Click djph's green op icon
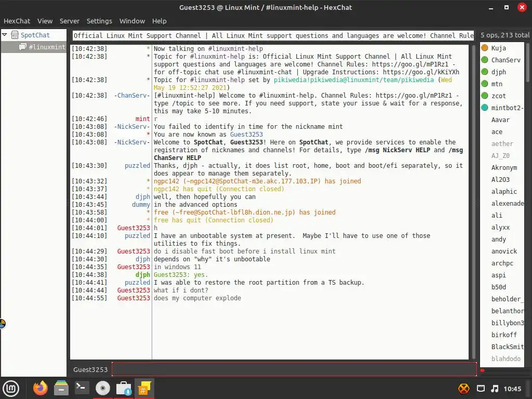The height and width of the screenshot is (399, 532). 485,72
